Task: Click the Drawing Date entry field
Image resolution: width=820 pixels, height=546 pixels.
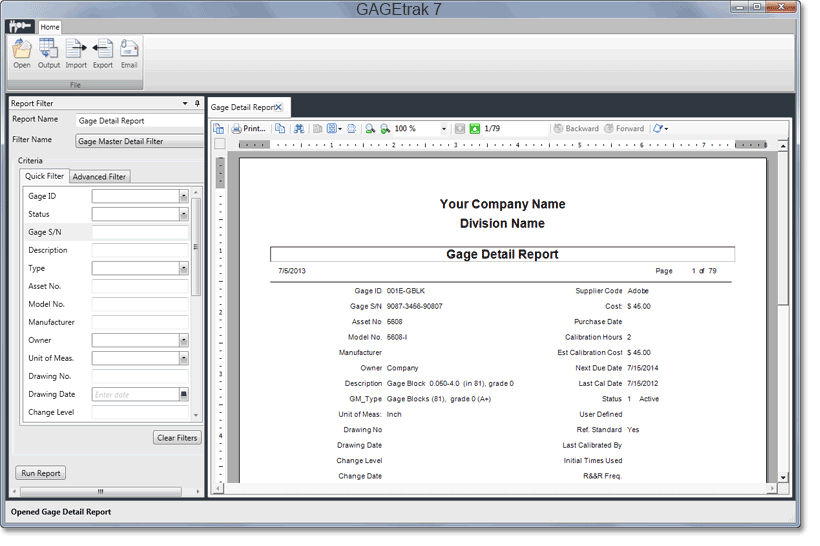Action: [x=135, y=394]
